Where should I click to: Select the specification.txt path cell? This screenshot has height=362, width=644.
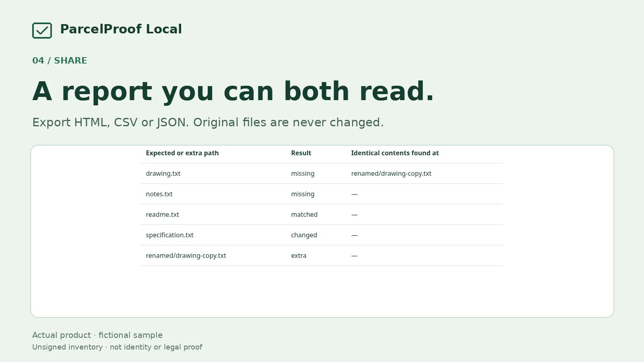pos(169,235)
